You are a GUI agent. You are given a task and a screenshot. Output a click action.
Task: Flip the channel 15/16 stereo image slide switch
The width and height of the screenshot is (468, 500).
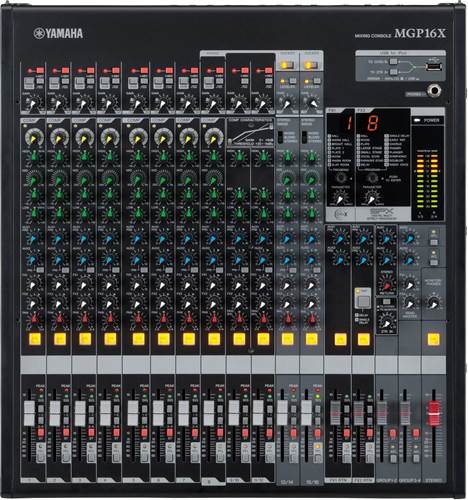tap(305, 137)
